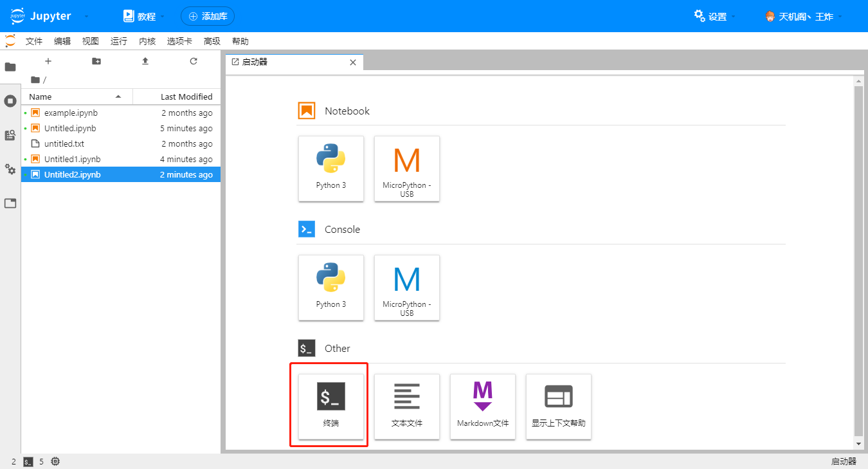Click the upload files icon
The height and width of the screenshot is (469, 868).
click(145, 61)
